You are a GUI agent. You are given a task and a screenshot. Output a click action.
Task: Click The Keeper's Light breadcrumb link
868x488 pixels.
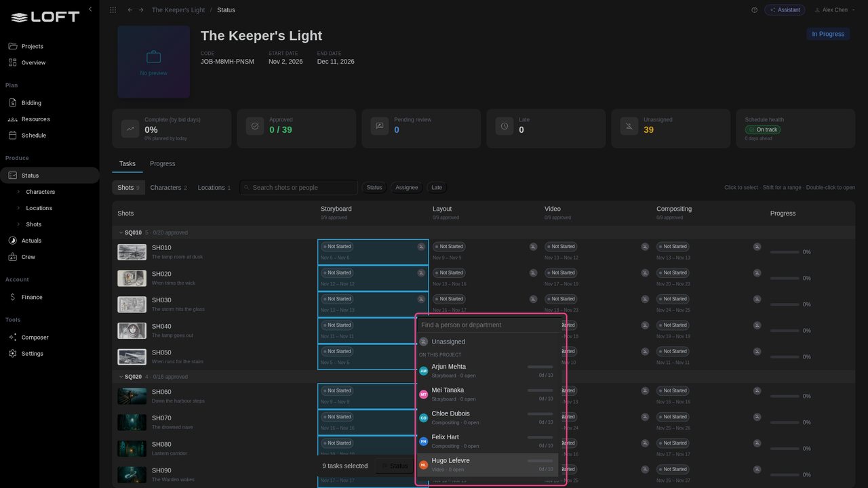click(178, 10)
